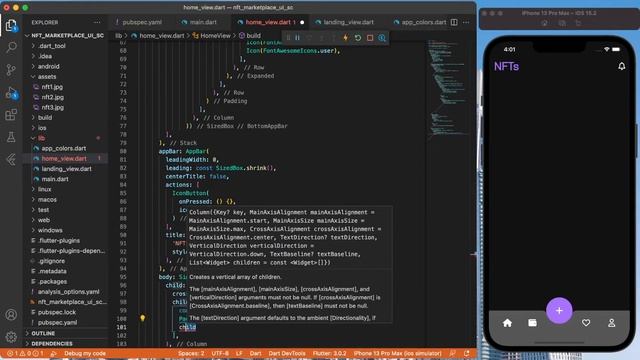Tap the bell notification icon in simulator

[x=621, y=66]
